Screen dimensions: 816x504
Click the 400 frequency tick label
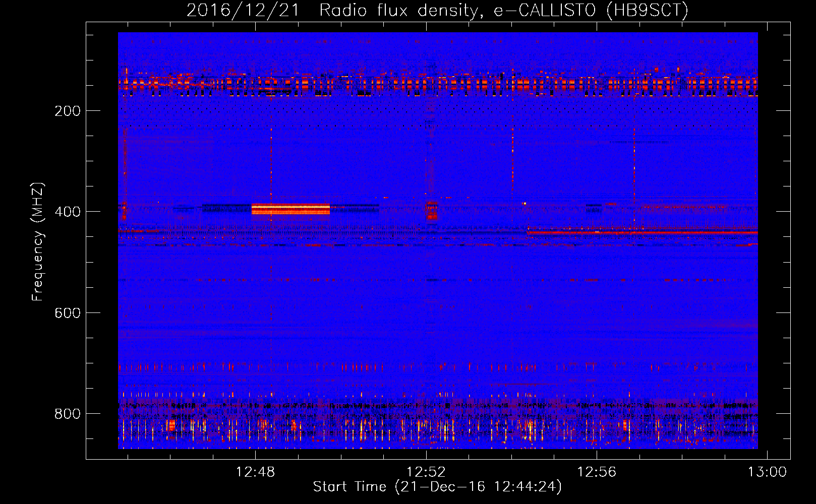pos(68,212)
